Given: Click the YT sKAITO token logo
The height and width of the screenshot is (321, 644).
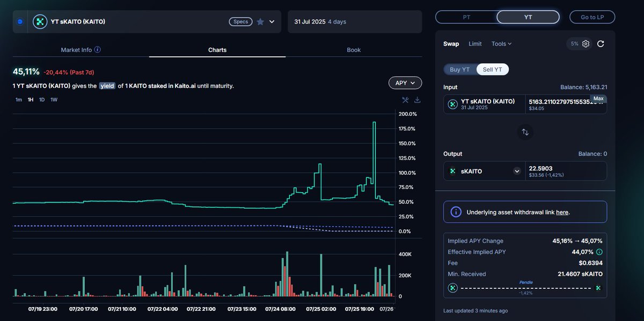Looking at the screenshot, I should [40, 21].
